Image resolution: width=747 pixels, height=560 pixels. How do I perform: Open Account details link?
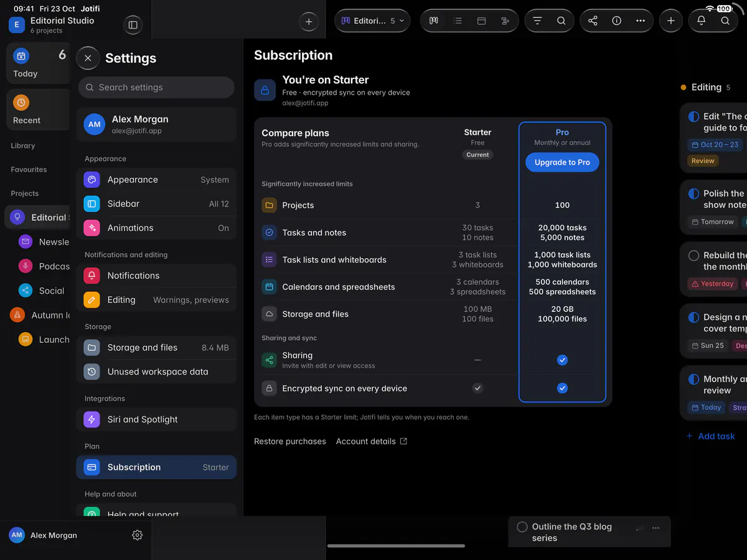(x=372, y=441)
